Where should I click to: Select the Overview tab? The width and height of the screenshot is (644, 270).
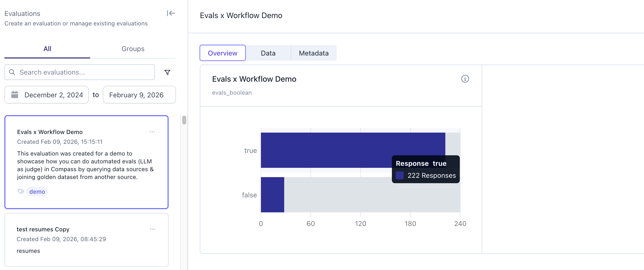pos(223,53)
